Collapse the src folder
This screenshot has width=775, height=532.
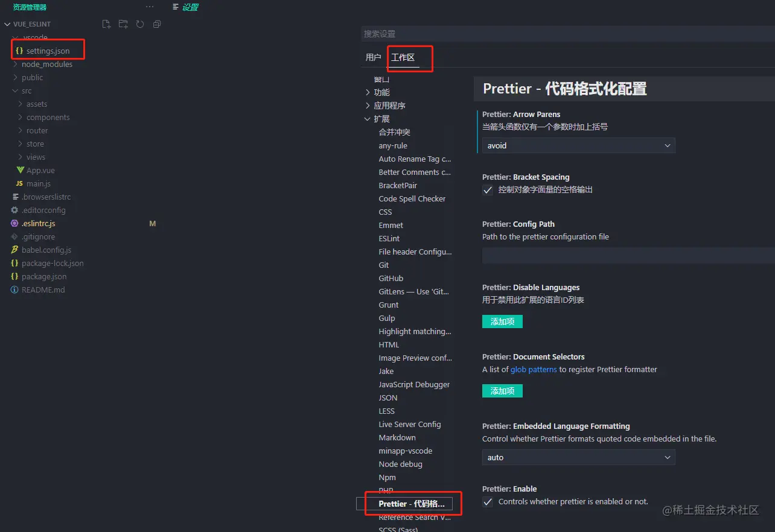pyautogui.click(x=15, y=90)
